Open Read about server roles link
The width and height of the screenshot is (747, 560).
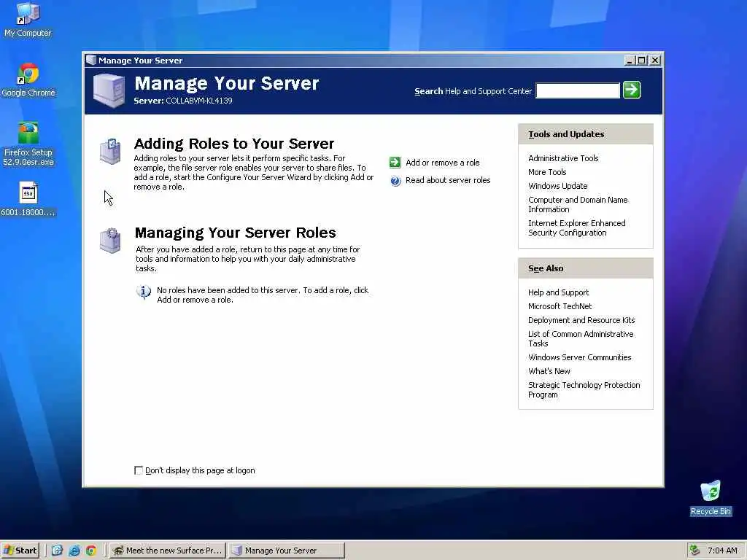(448, 181)
